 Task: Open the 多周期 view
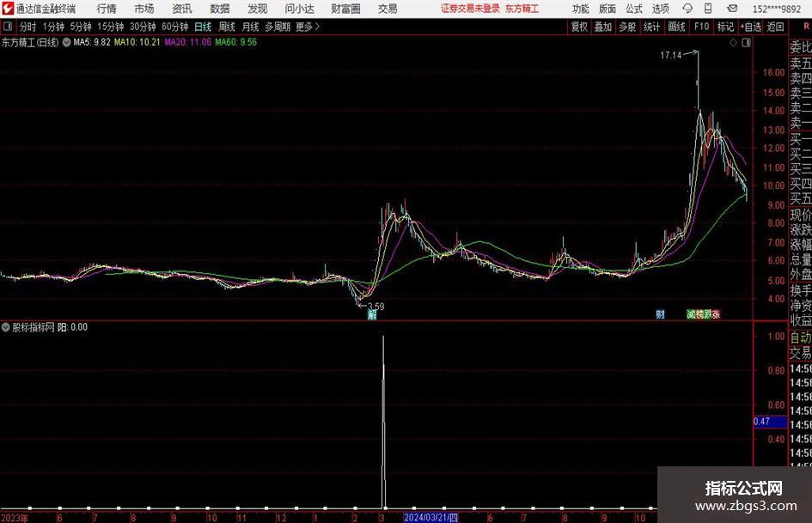point(278,27)
